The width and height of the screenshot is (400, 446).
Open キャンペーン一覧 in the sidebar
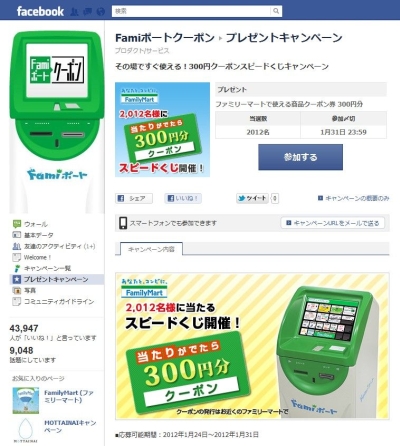pos(47,268)
